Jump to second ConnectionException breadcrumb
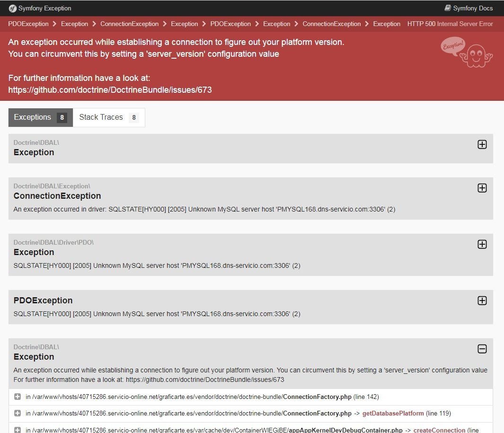This screenshot has height=433, width=504. coord(331,24)
